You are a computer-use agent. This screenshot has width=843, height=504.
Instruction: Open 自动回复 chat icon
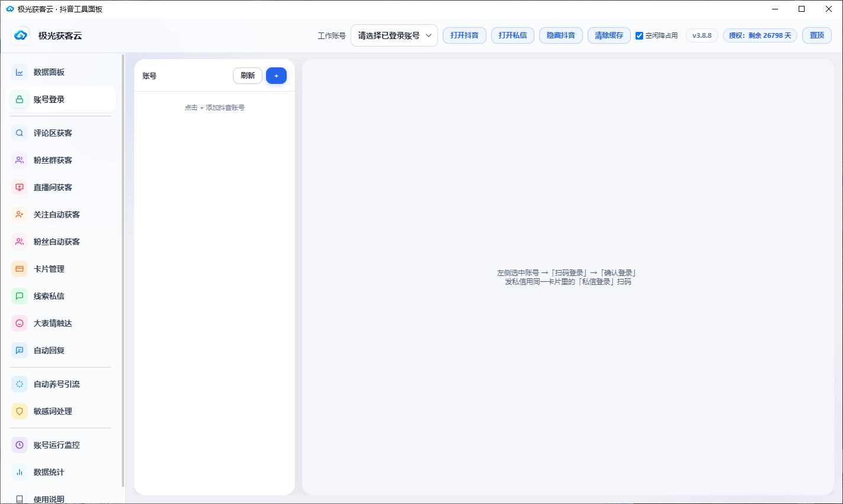pyautogui.click(x=20, y=350)
